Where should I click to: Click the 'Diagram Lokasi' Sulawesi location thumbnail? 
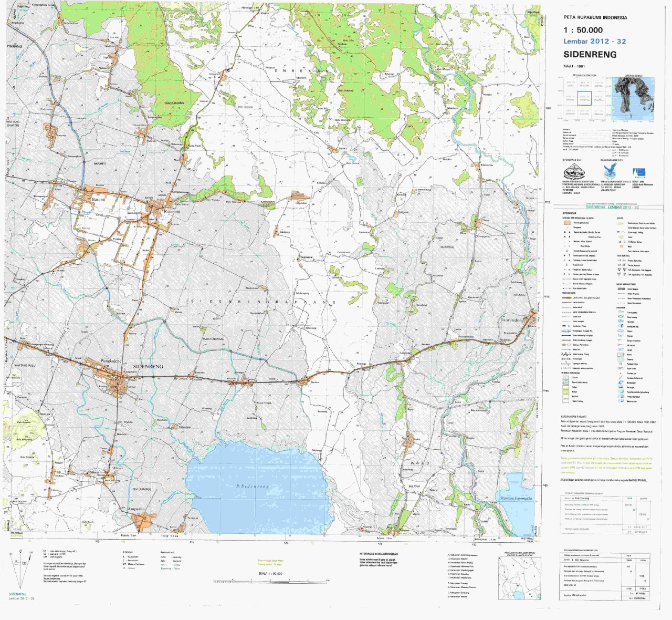(634, 98)
